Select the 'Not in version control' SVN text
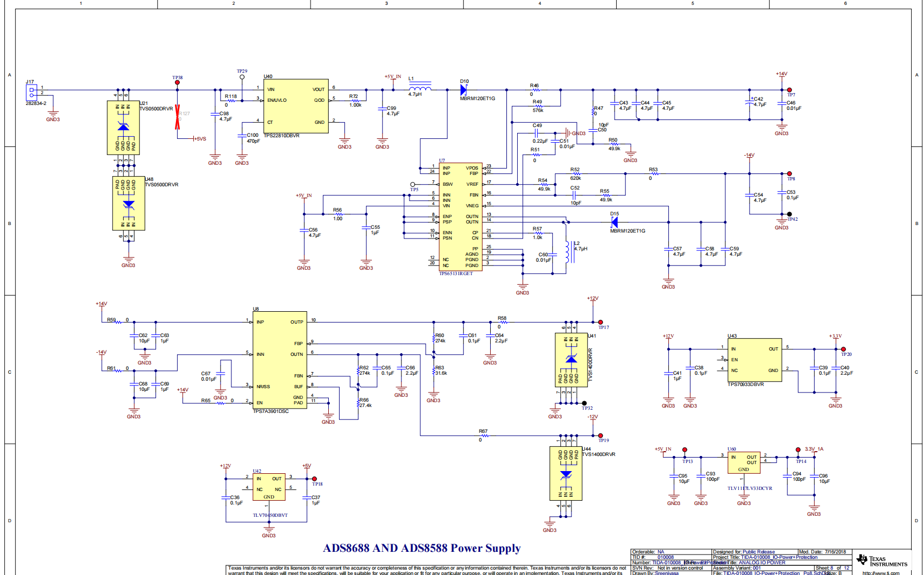 coord(680,568)
